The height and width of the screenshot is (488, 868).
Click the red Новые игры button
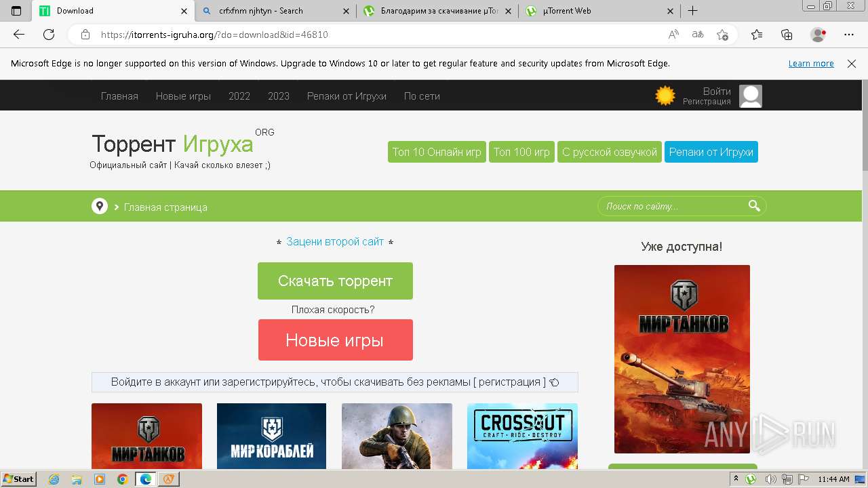coord(335,340)
